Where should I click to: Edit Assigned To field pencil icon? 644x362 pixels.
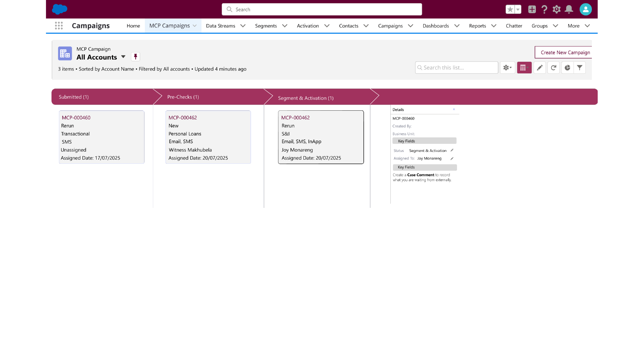coord(452,158)
